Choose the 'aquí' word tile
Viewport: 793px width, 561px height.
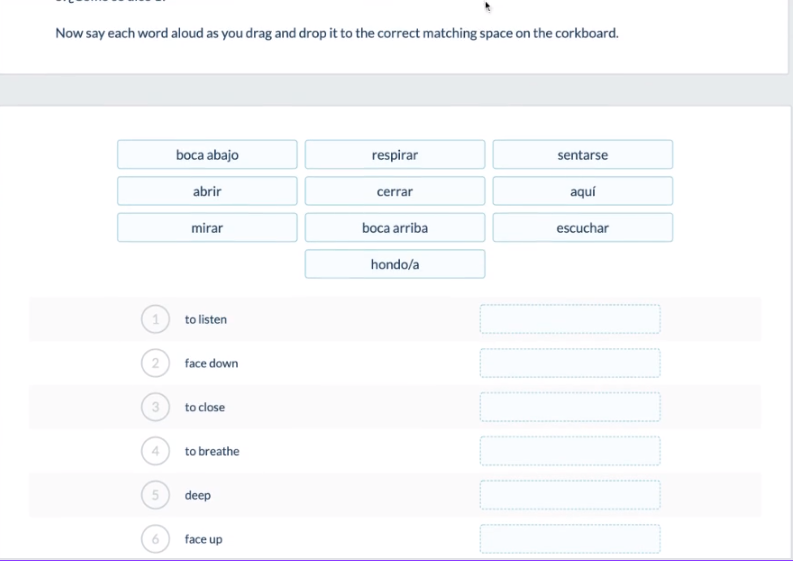582,191
